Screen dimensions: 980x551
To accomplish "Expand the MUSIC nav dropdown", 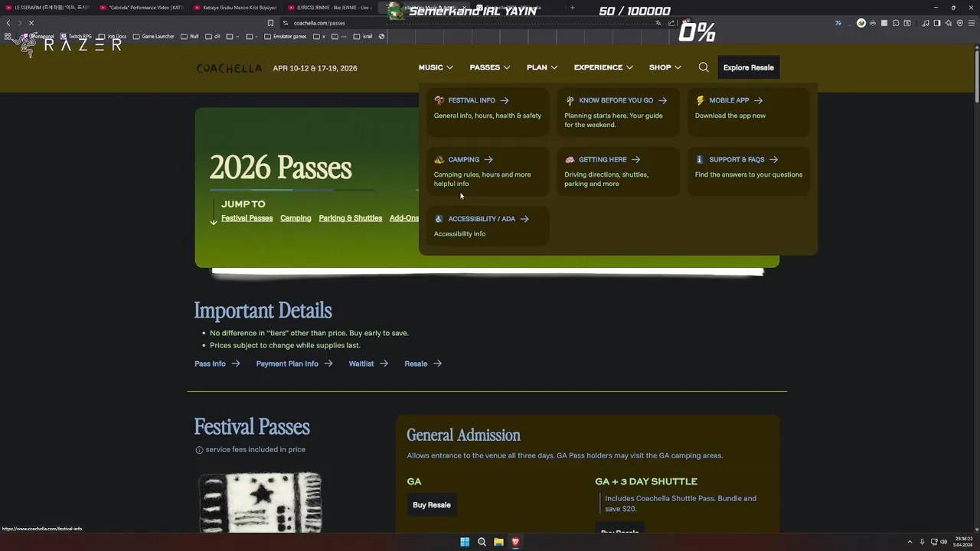I will [x=436, y=67].
